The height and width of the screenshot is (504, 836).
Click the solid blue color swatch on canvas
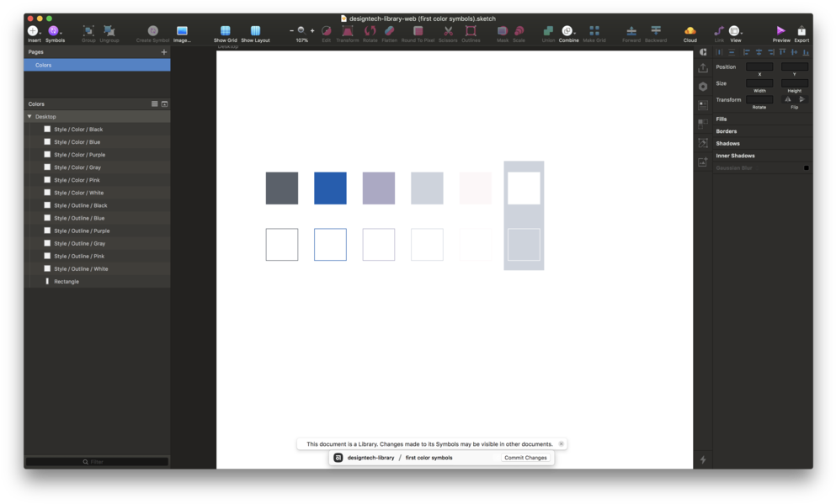pyautogui.click(x=330, y=188)
